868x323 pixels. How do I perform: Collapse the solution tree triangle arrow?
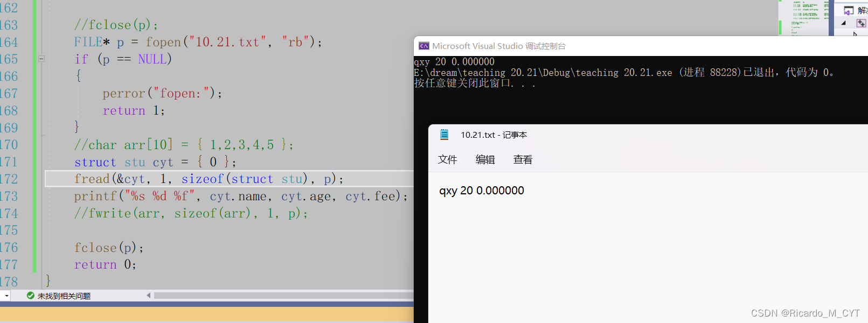pos(843,23)
